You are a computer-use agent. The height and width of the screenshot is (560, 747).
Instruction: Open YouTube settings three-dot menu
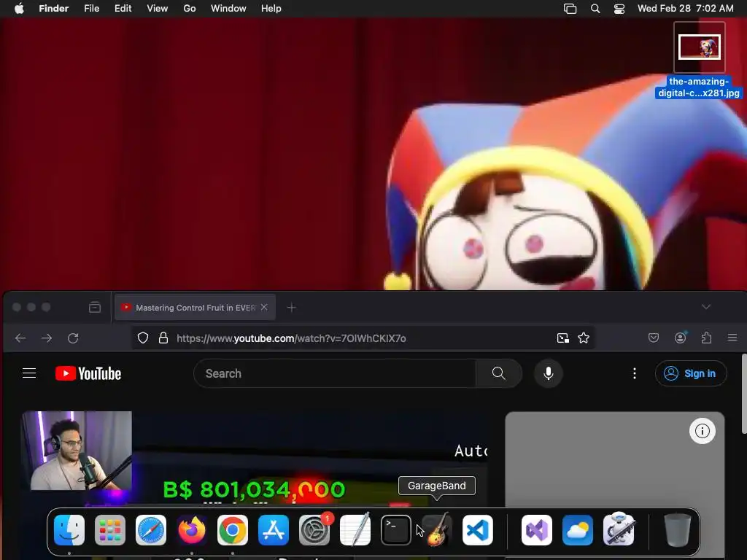[635, 373]
